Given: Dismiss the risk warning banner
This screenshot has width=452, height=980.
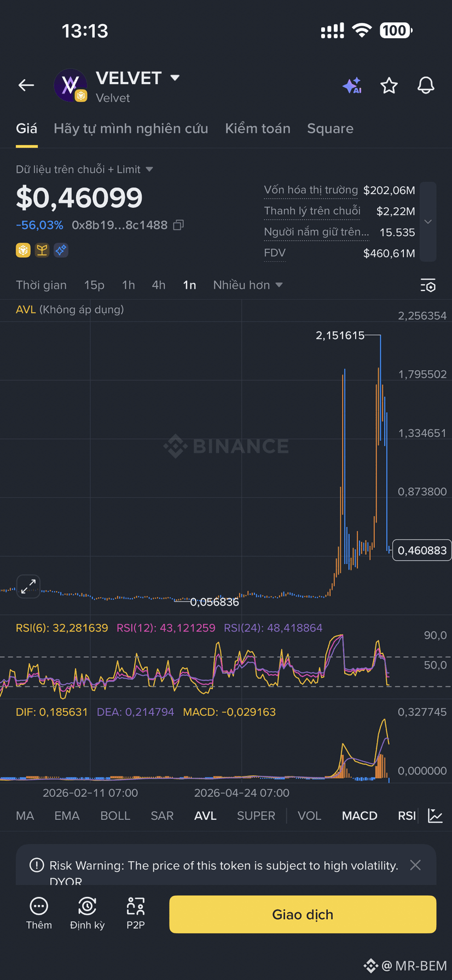Looking at the screenshot, I should coord(415,865).
